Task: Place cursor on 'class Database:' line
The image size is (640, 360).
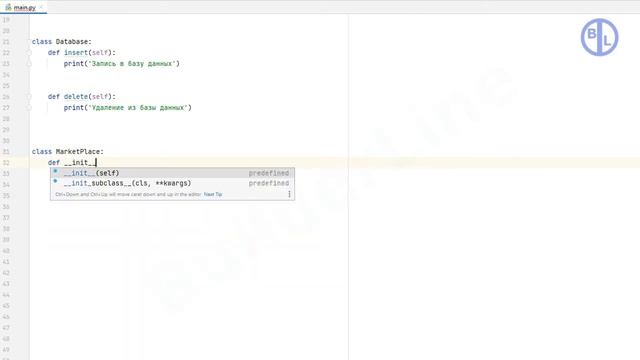Action: coord(62,42)
